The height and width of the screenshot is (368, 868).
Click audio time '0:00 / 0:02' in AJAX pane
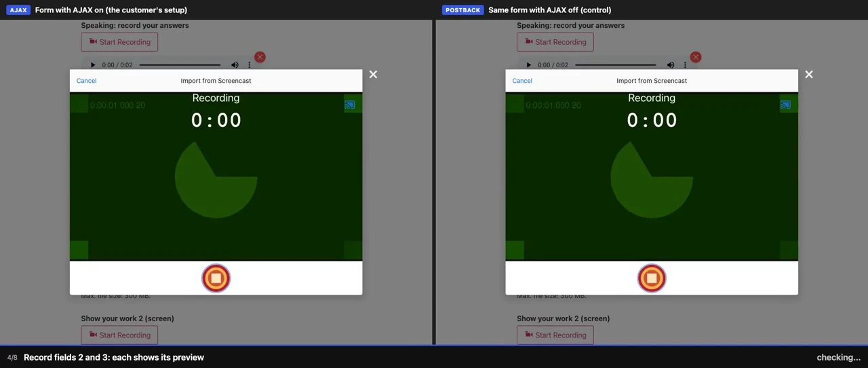point(117,65)
